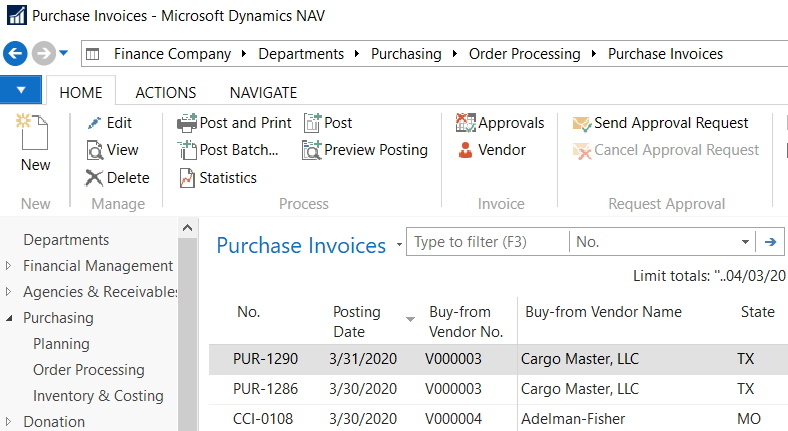Click the New document icon
This screenshot has height=431, width=788.
pos(32,132)
